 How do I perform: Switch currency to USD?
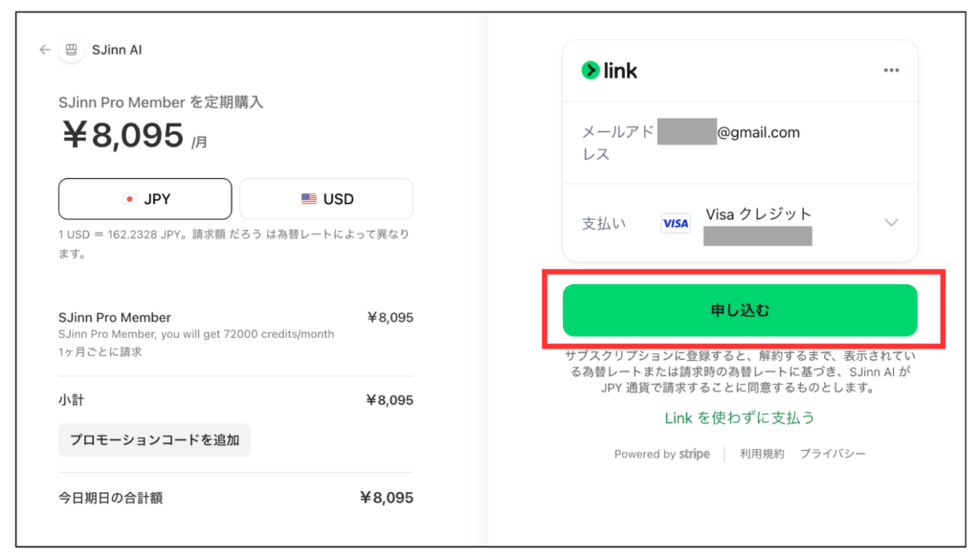325,198
